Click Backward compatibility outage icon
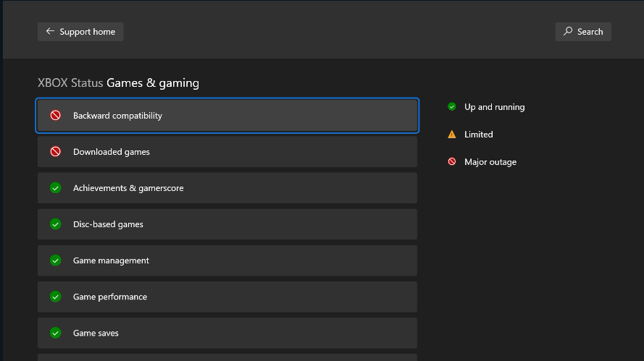This screenshot has height=361, width=644. tap(56, 116)
